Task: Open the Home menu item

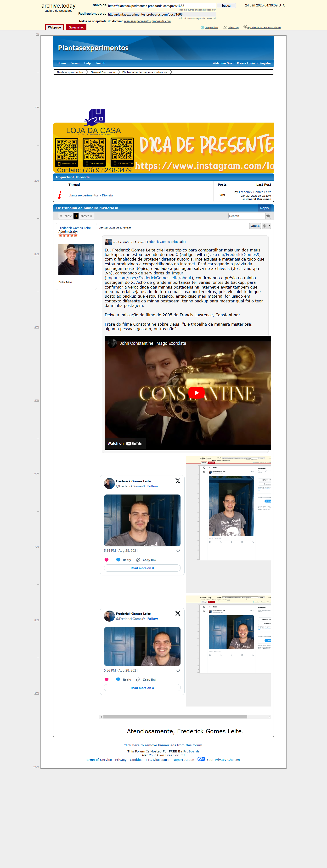Action: (x=61, y=63)
